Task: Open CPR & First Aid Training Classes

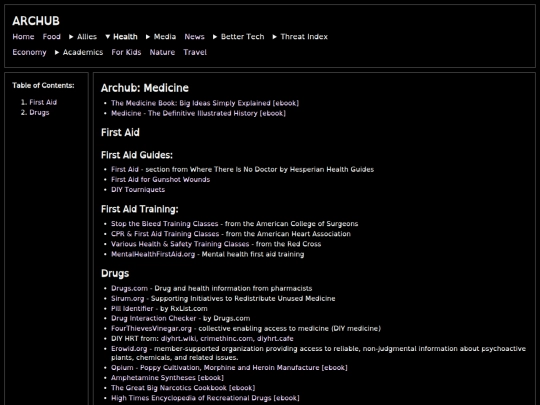Action: (165, 234)
